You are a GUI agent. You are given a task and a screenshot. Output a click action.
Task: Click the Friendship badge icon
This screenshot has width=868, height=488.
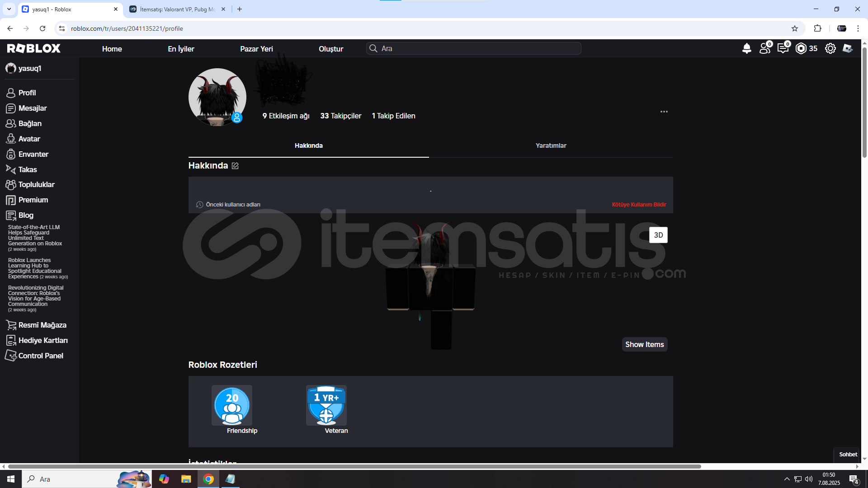pos(232,405)
